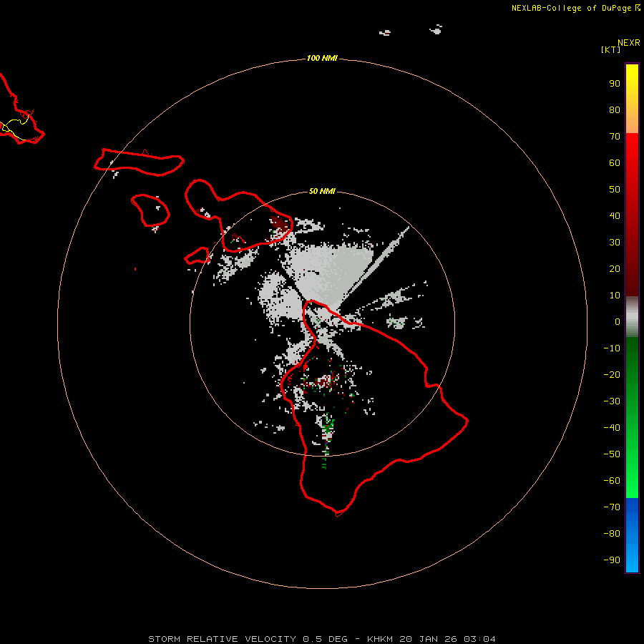Select the positive 40 scale label

pos(615,215)
